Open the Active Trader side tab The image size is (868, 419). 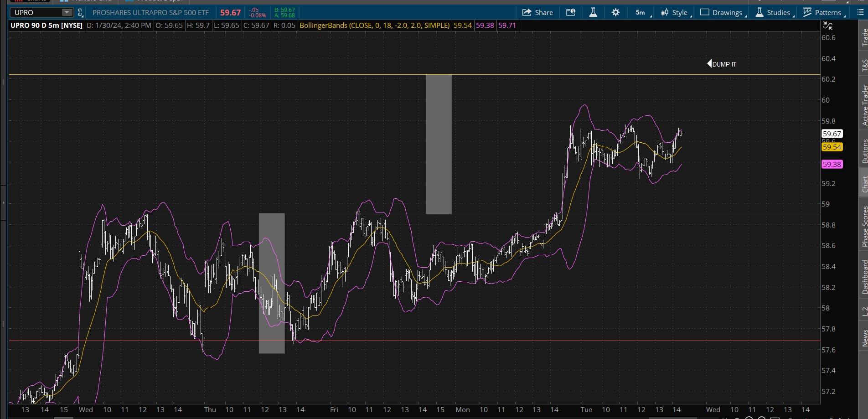tap(864, 105)
